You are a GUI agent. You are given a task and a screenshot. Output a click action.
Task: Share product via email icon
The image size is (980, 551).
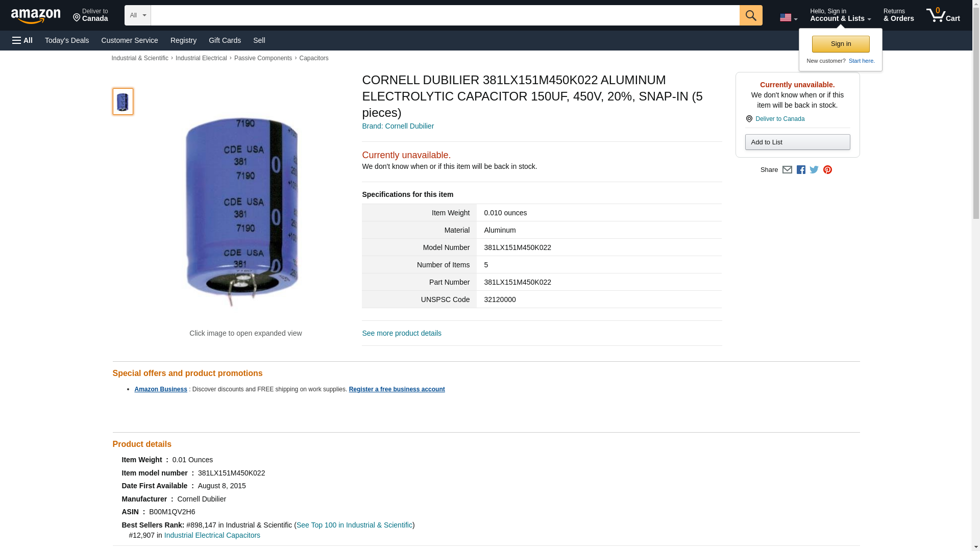[787, 170]
